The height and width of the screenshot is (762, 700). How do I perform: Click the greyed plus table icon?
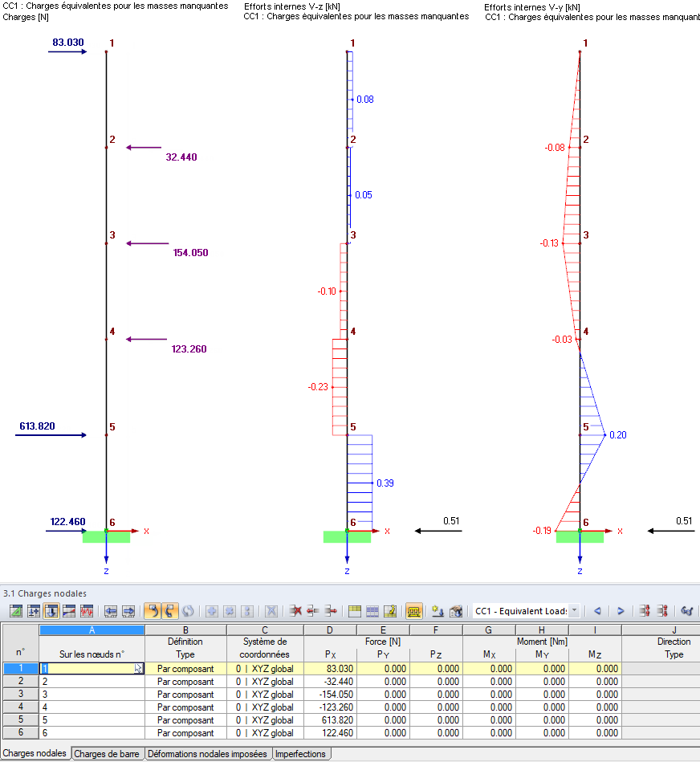[212, 611]
